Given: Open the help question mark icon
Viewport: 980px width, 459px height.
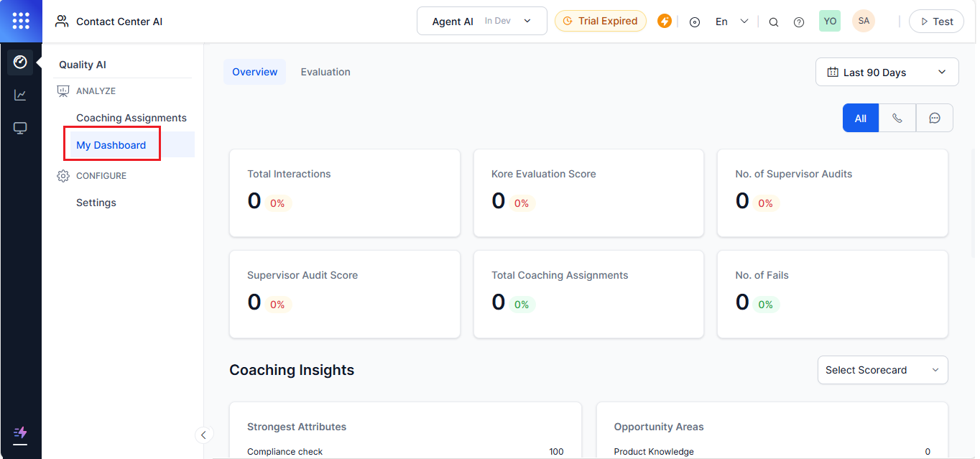Looking at the screenshot, I should click(799, 22).
